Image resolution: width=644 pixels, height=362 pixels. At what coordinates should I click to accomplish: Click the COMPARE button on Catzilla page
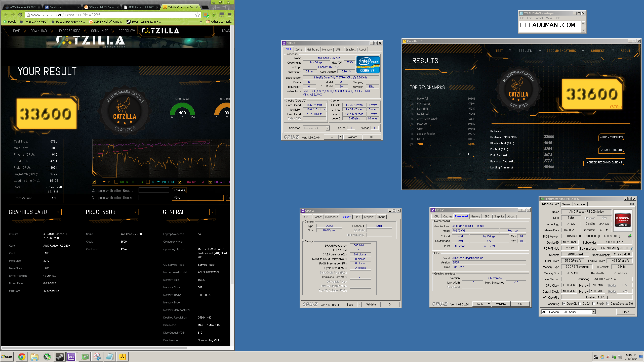179,190
